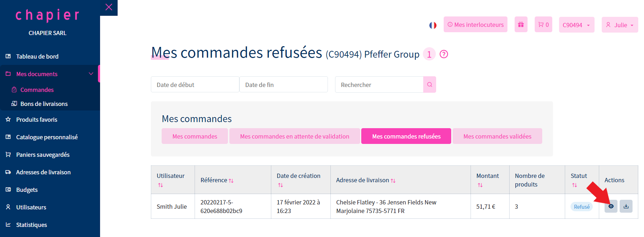This screenshot has width=644, height=237.
Task: Click the Date de début field
Action: (x=195, y=85)
